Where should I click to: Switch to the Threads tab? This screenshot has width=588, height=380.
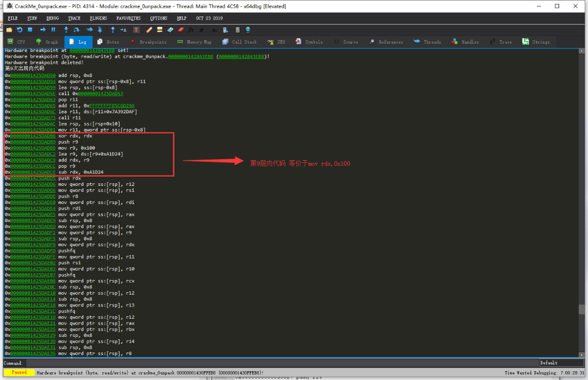(x=428, y=42)
